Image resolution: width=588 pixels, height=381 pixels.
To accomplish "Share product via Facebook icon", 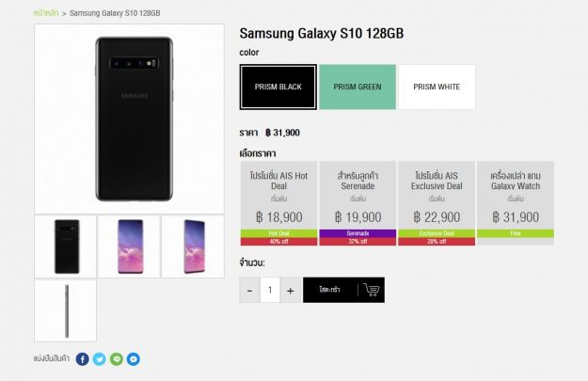I will point(83,358).
